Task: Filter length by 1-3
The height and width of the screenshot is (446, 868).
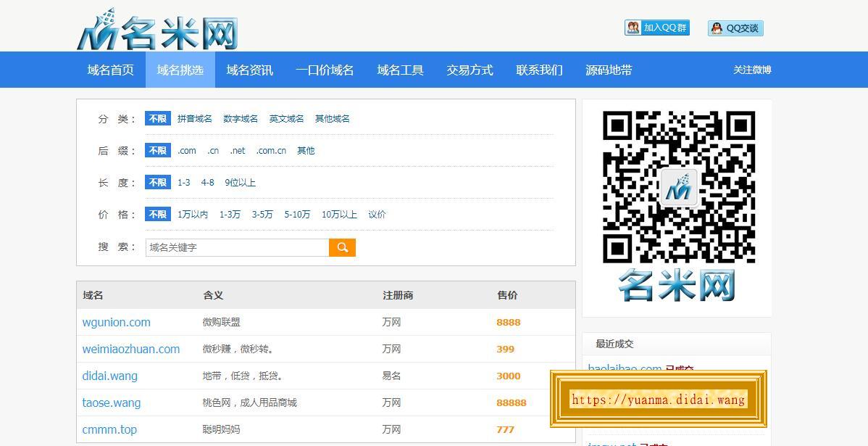Action: pos(184,183)
